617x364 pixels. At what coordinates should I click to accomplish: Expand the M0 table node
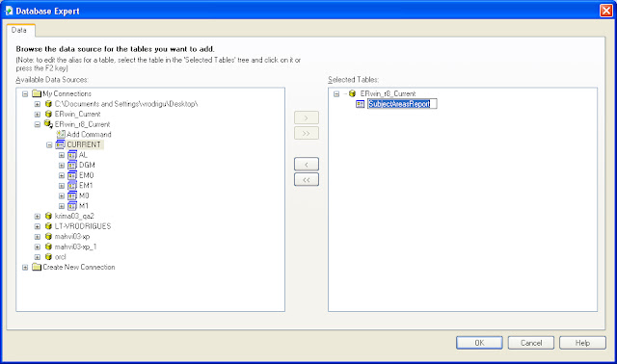coord(62,195)
